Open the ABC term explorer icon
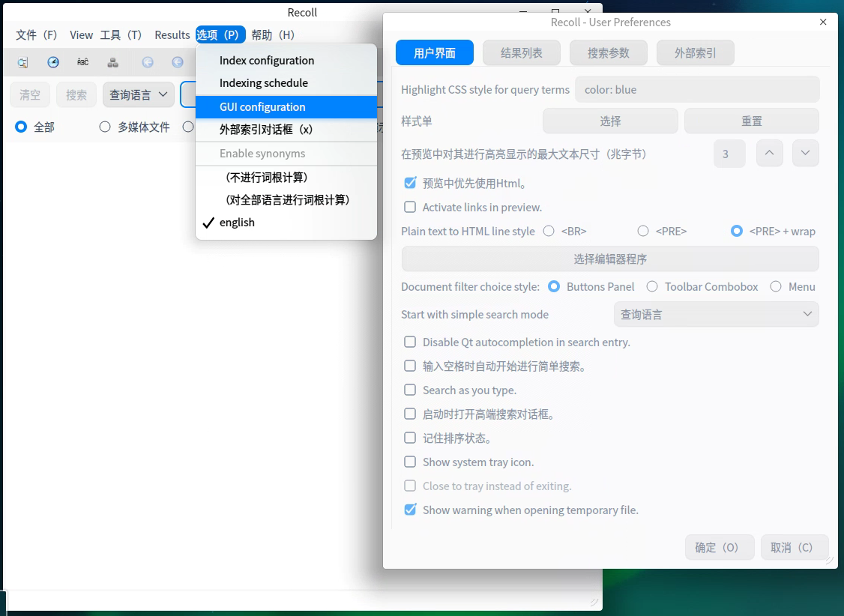Screen dimensions: 844x616 click(x=83, y=62)
